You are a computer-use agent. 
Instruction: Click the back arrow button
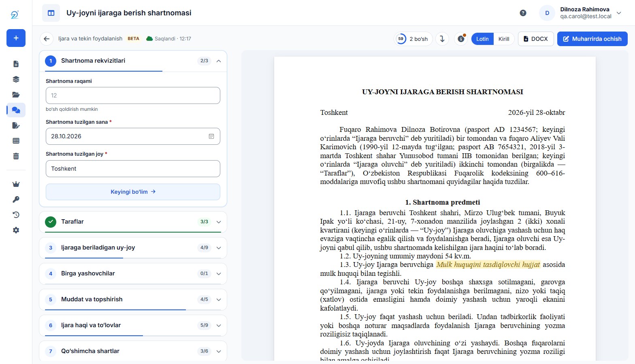[x=47, y=39]
